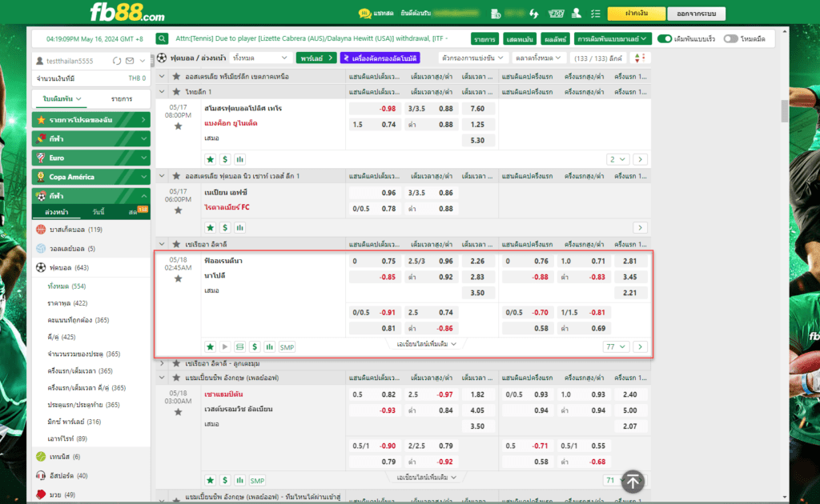Image resolution: width=820 pixels, height=504 pixels.
Task: Open the mail envelope icon near username
Action: 130,61
